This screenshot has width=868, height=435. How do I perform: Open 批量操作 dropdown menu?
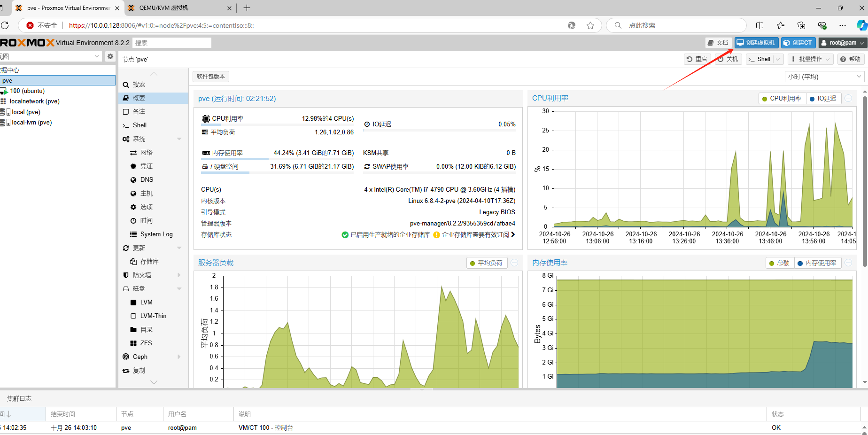click(810, 59)
